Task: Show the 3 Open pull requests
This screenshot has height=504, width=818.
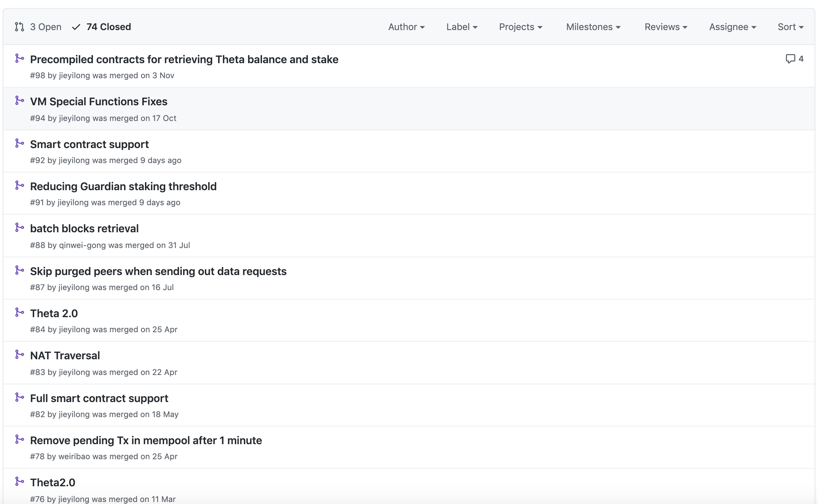Action: [45, 27]
